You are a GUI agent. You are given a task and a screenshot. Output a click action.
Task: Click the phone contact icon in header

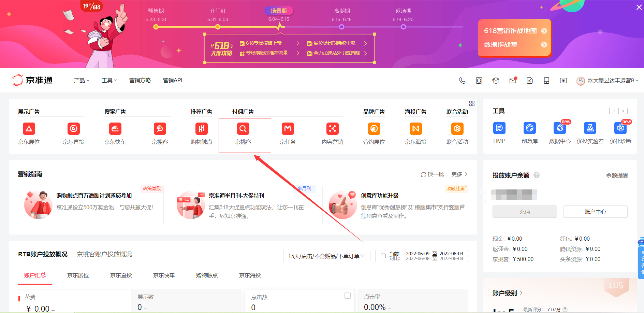pyautogui.click(x=462, y=81)
